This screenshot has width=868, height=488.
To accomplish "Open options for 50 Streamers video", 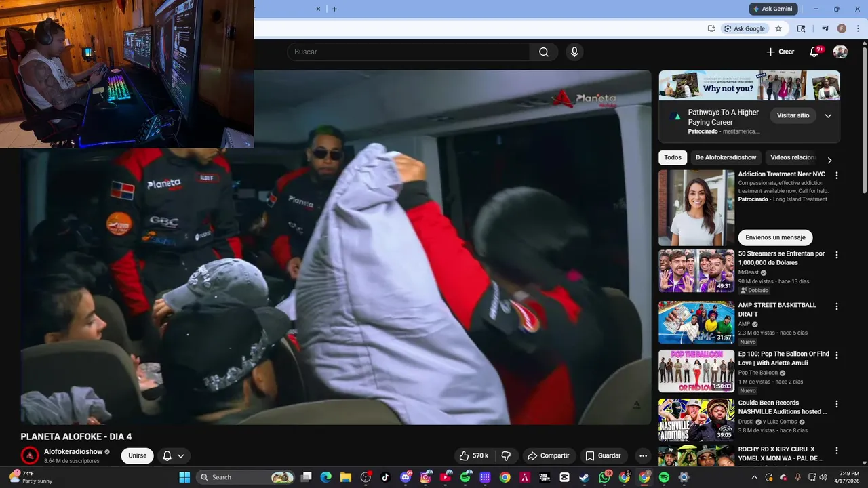I will coord(836,255).
